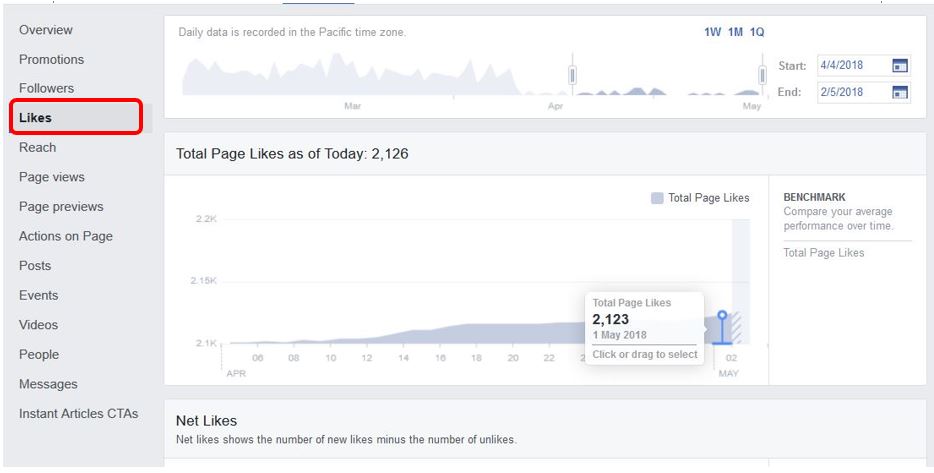Open the Overview section in sidebar
This screenshot has height=473, width=934.
point(46,30)
